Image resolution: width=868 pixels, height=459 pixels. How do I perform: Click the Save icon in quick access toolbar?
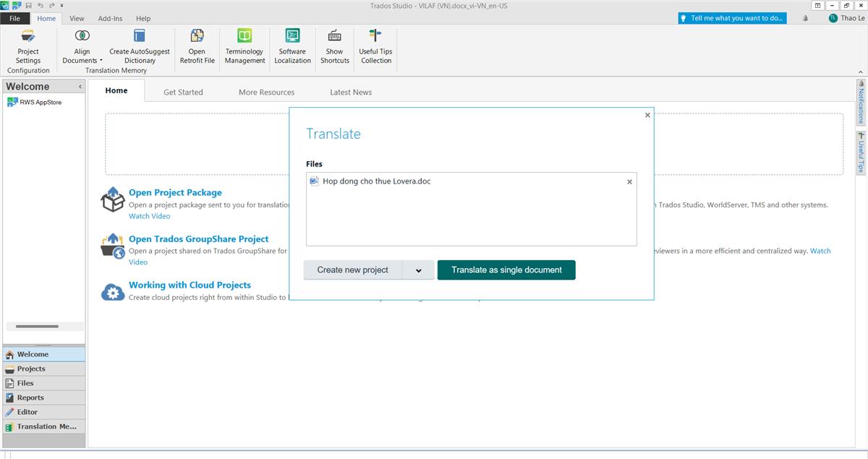click(28, 5)
